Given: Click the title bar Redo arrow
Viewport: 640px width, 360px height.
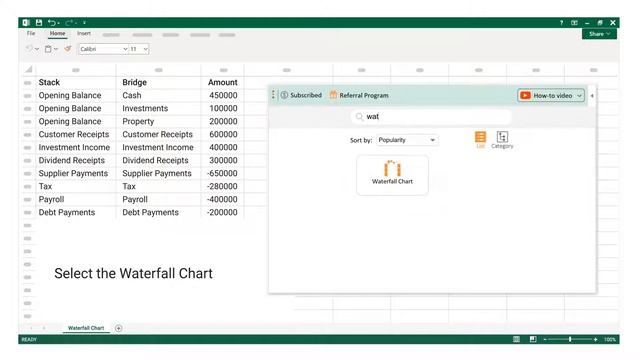Looking at the screenshot, I should pos(69,22).
